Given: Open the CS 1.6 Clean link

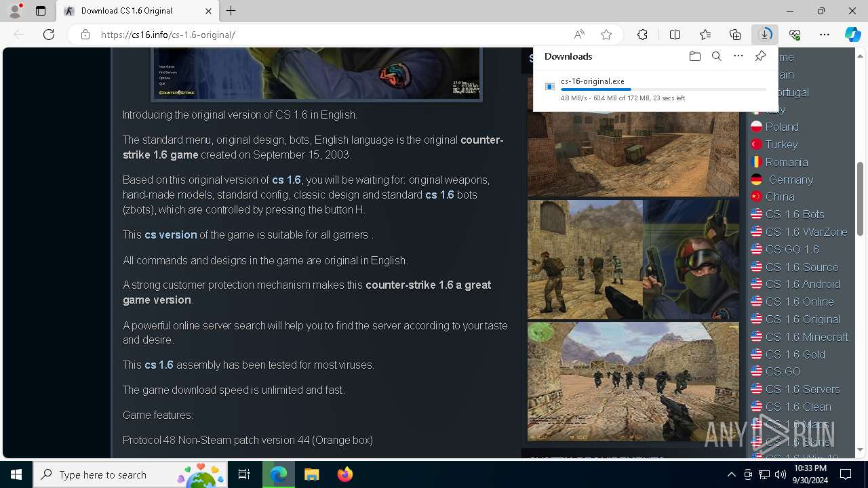Looking at the screenshot, I should [798, 407].
